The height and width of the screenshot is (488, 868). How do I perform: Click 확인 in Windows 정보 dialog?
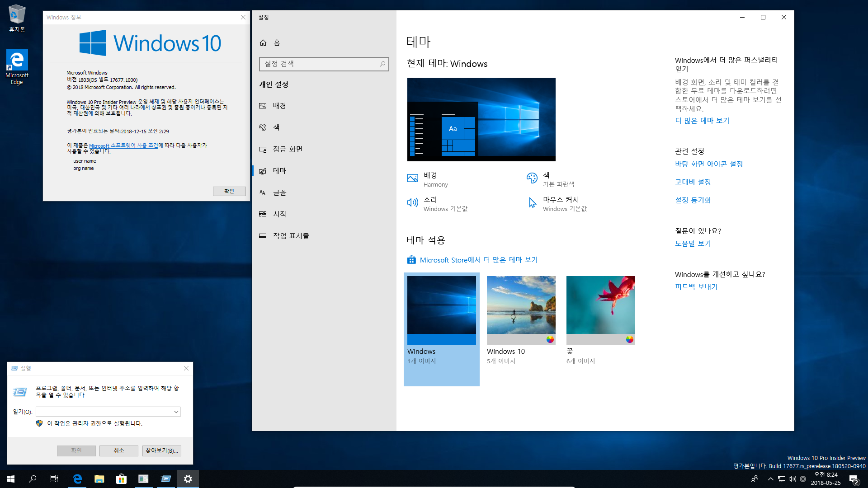tap(229, 191)
